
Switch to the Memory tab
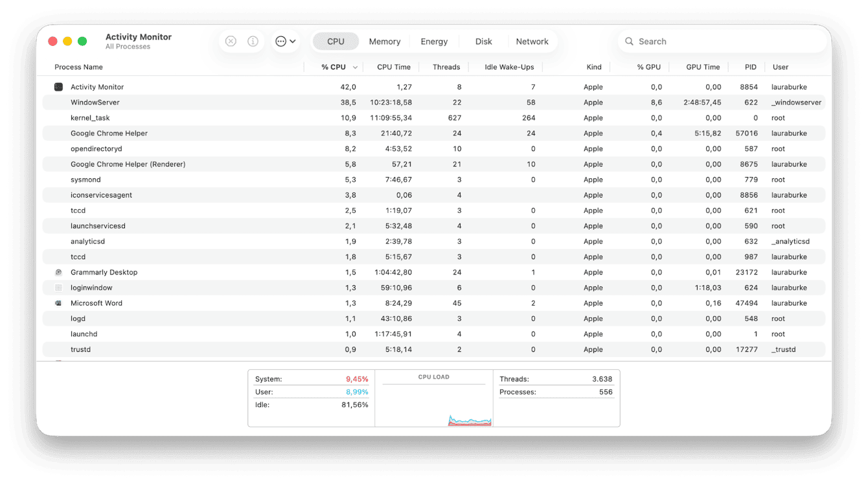tap(384, 41)
